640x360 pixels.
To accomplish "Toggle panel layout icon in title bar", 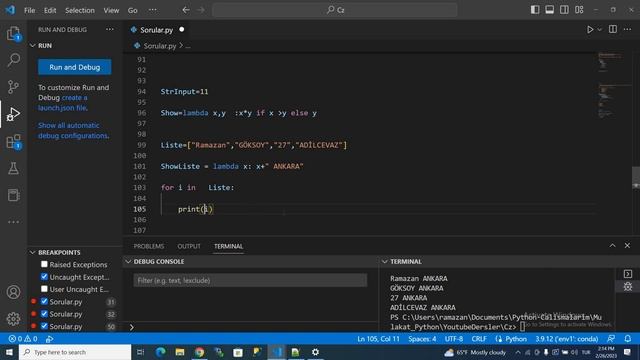I will (549, 10).
